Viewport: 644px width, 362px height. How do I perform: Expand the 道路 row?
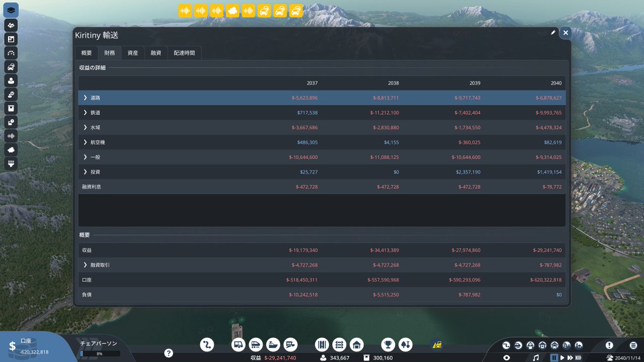coord(85,98)
